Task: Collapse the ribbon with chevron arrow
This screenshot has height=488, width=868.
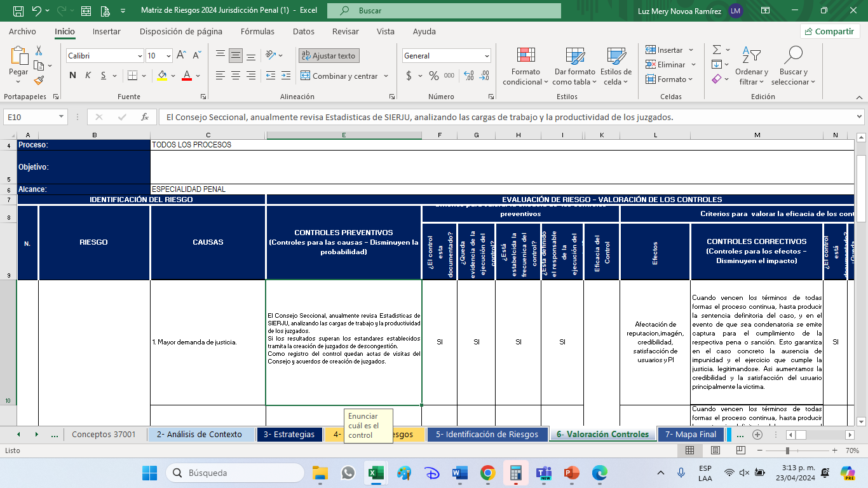Action: pos(858,97)
